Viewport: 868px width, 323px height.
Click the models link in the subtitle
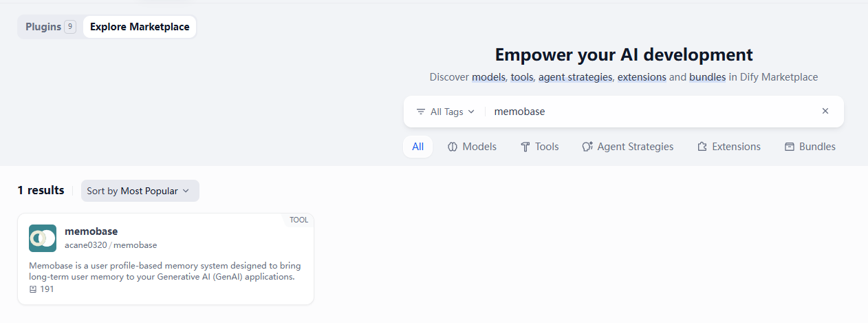coord(488,77)
